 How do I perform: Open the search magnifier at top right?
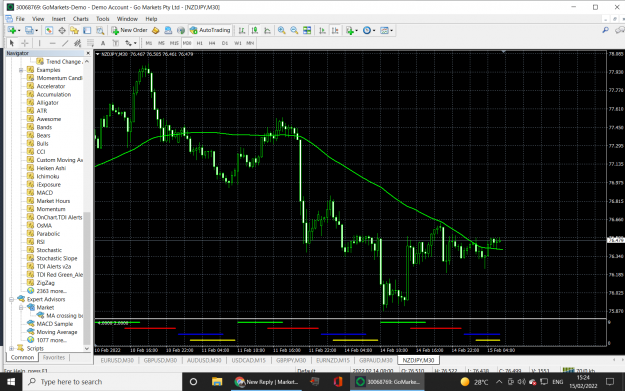[605, 30]
